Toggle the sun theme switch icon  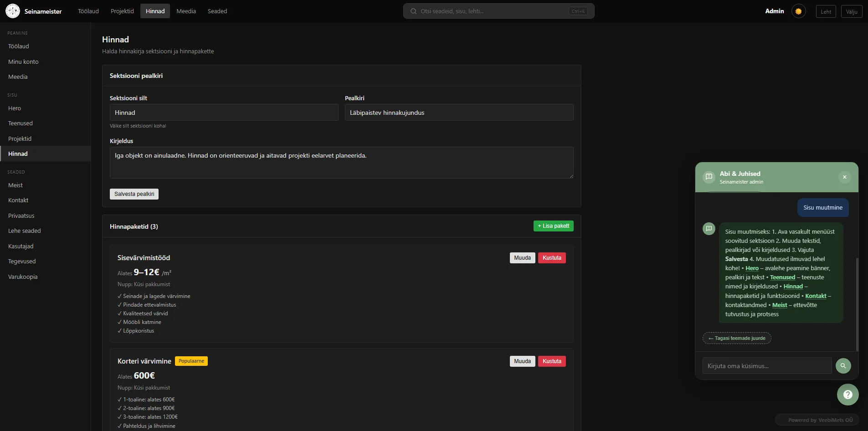point(798,11)
